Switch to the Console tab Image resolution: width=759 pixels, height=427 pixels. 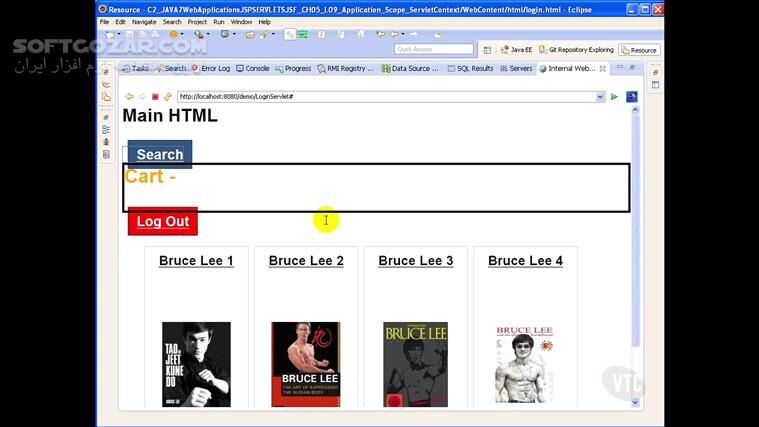pos(253,69)
